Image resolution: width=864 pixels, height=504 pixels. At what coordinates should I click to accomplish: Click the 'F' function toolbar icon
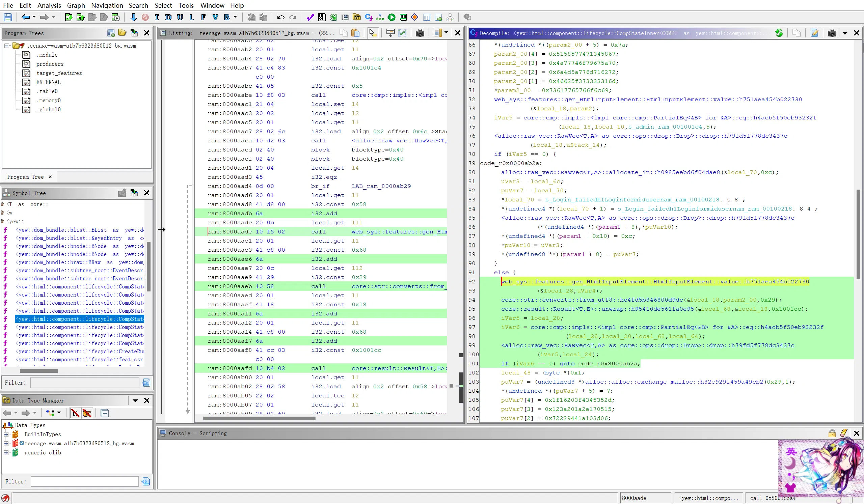point(203,17)
